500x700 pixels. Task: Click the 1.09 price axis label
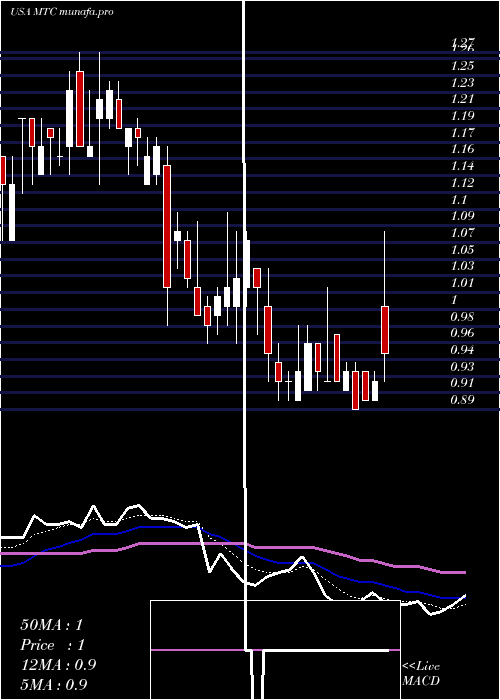click(462, 216)
